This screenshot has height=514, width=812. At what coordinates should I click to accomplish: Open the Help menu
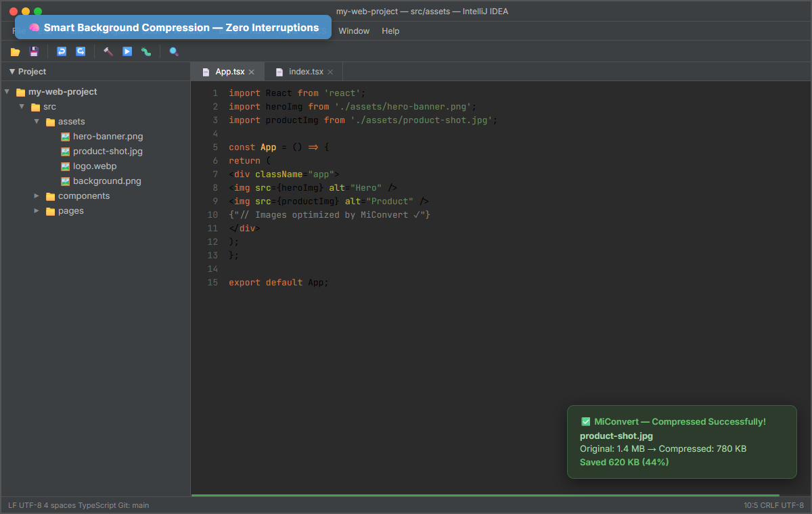pos(390,31)
